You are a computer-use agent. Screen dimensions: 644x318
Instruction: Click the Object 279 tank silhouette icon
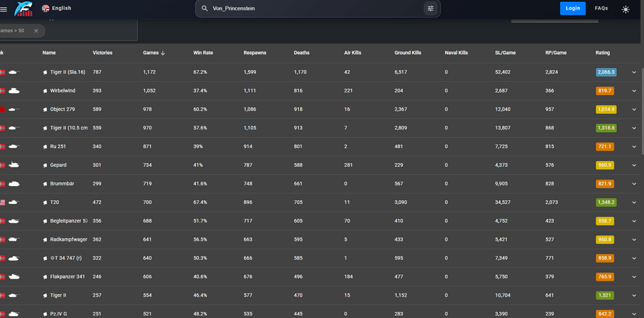coord(14,109)
